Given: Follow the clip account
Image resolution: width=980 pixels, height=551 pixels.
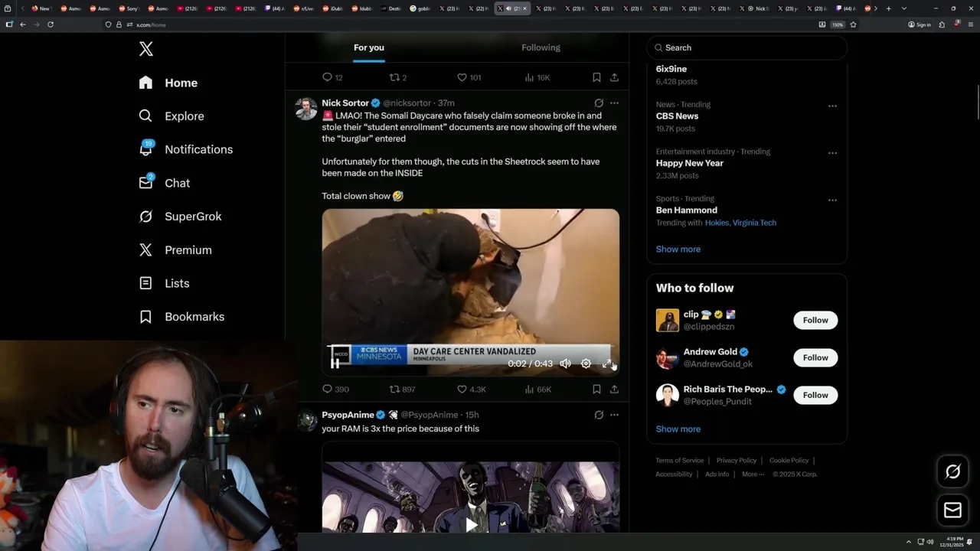Looking at the screenshot, I should 815,320.
